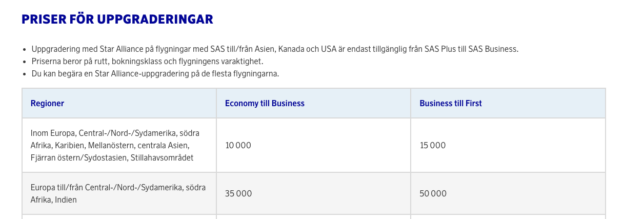Click the word 'Karibien' in the region list
The height and width of the screenshot is (219, 644).
[x=65, y=146]
